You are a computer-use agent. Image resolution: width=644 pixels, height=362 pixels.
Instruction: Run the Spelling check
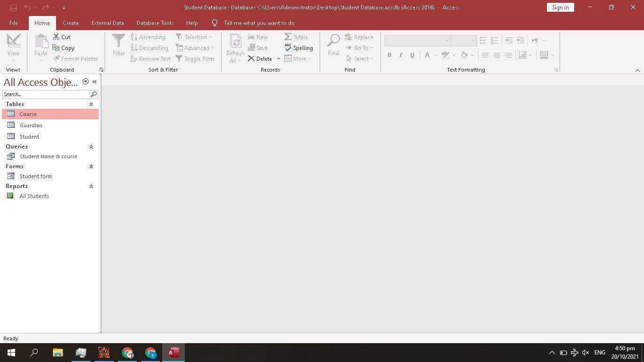(x=298, y=48)
